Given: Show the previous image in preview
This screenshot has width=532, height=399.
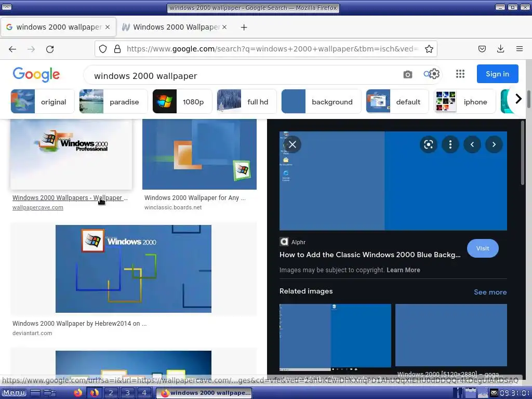Looking at the screenshot, I should [x=472, y=144].
